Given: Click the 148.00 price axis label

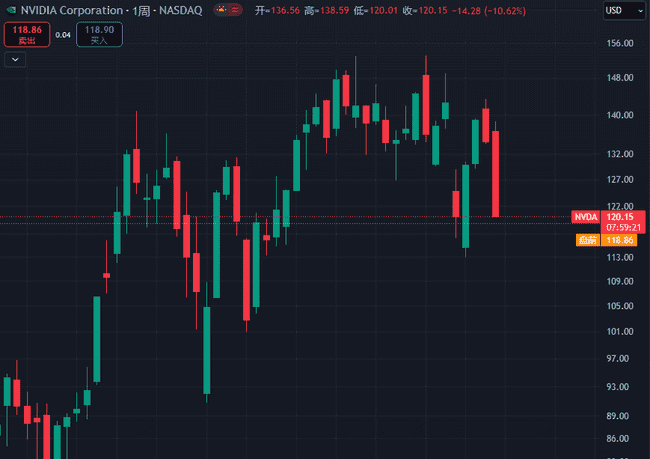Looking at the screenshot, I should [620, 78].
